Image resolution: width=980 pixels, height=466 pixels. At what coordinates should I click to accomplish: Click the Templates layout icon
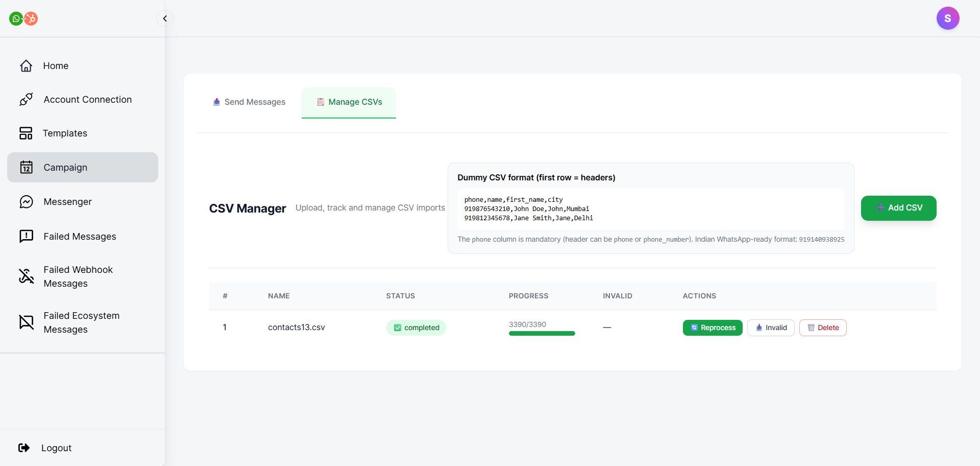[x=26, y=133]
